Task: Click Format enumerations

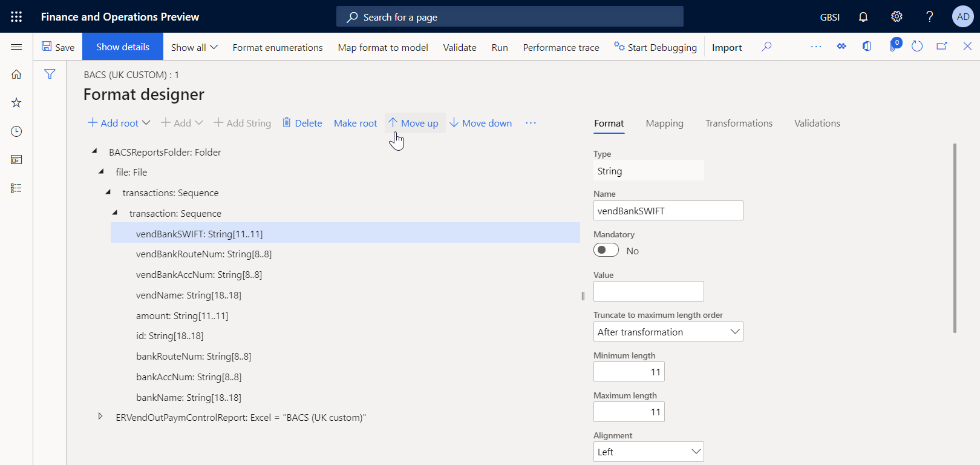Action: coord(278,47)
